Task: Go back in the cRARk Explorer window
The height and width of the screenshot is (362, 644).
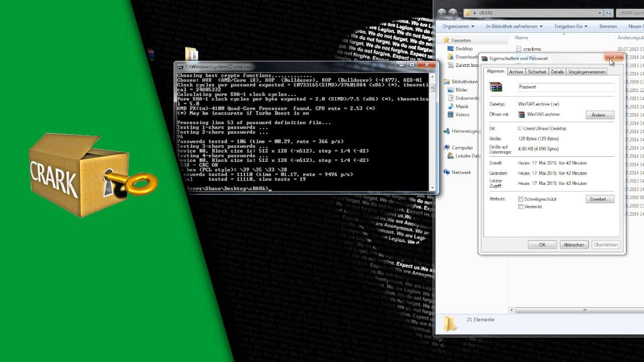Action: tap(442, 13)
